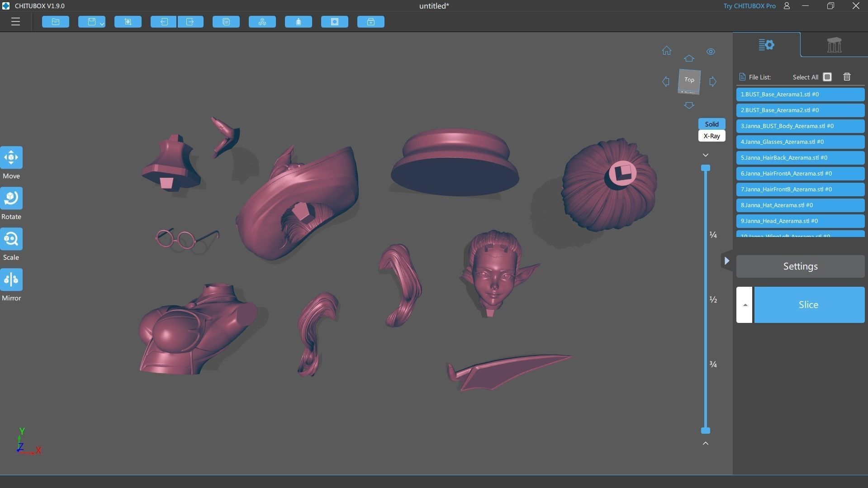The image size is (868, 488).
Task: Select 3.Janna_BUST_Body_Azerama.stl in file list
Action: [800, 126]
